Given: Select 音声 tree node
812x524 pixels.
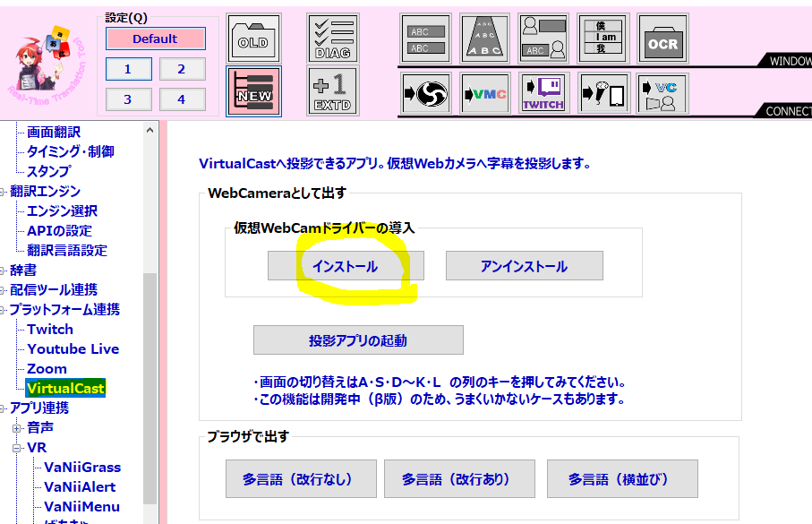Looking at the screenshot, I should pos(40,427).
